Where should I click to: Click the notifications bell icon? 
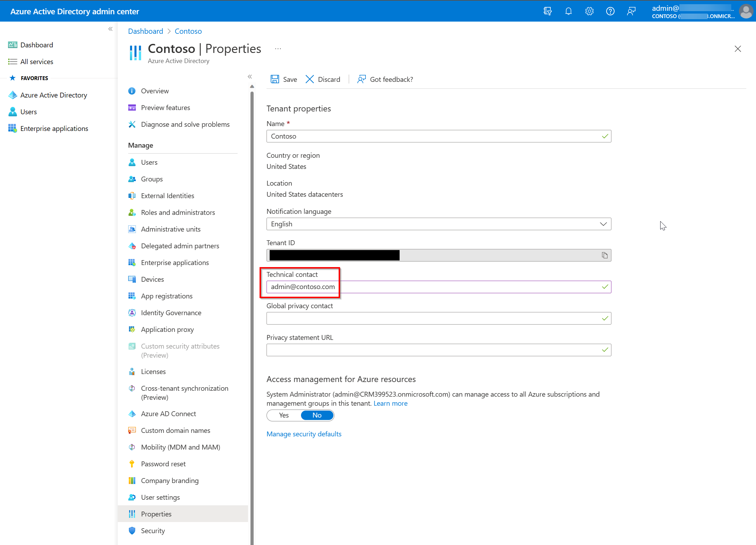click(x=568, y=11)
